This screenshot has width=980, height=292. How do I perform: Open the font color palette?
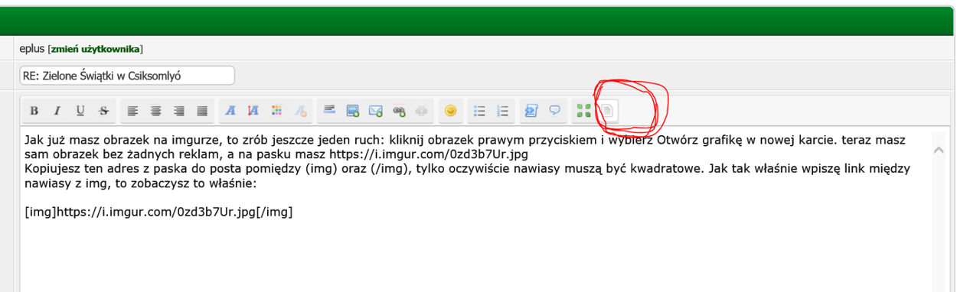tap(277, 111)
